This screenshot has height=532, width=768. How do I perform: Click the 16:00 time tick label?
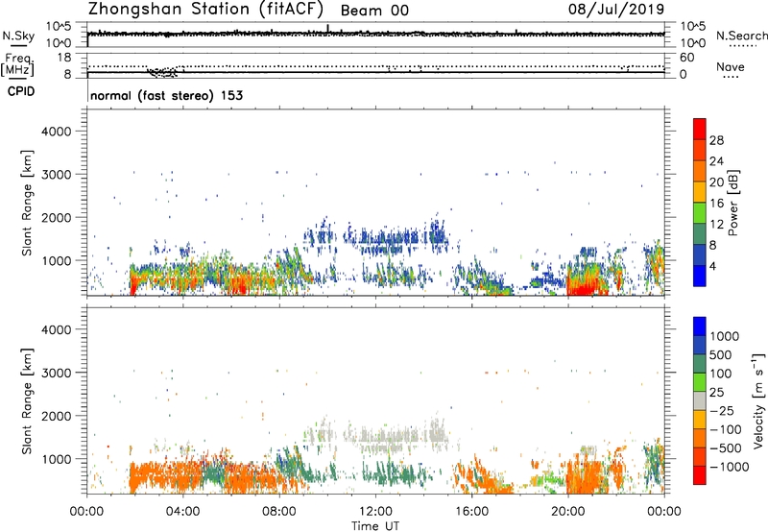pos(471,512)
